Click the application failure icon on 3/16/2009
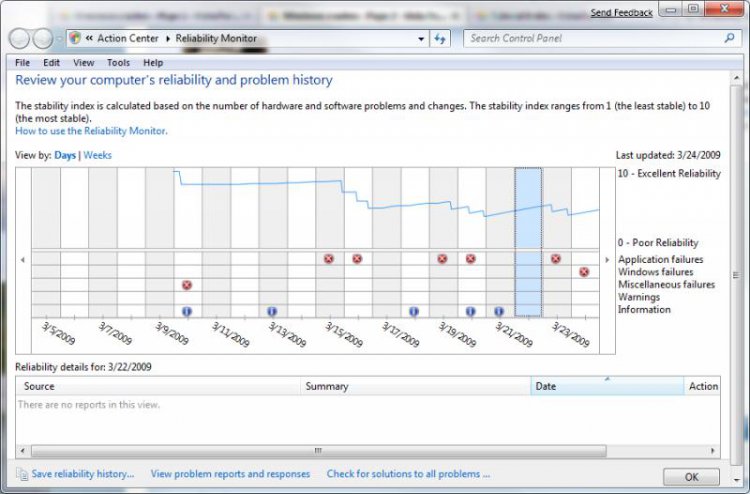This screenshot has height=494, width=750. click(x=357, y=259)
